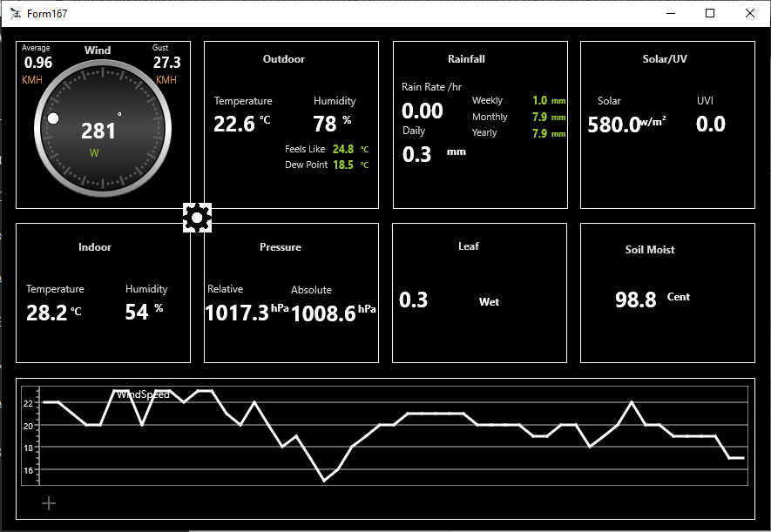Click the Leaf panel header
The height and width of the screenshot is (532, 771).
point(469,246)
